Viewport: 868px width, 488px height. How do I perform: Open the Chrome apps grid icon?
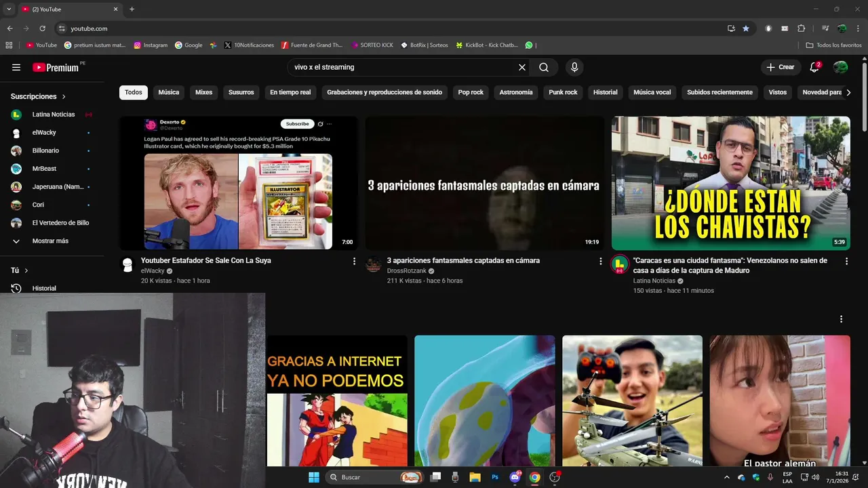click(x=9, y=45)
